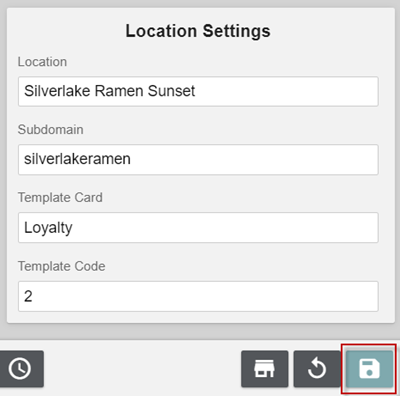Focus the Subdomain input field
The height and width of the screenshot is (396, 400).
[x=198, y=159]
